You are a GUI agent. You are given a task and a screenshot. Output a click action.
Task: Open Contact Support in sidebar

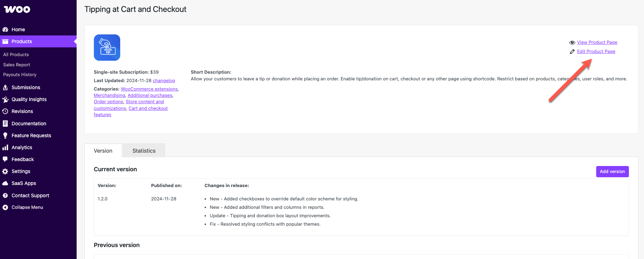[x=38, y=195]
